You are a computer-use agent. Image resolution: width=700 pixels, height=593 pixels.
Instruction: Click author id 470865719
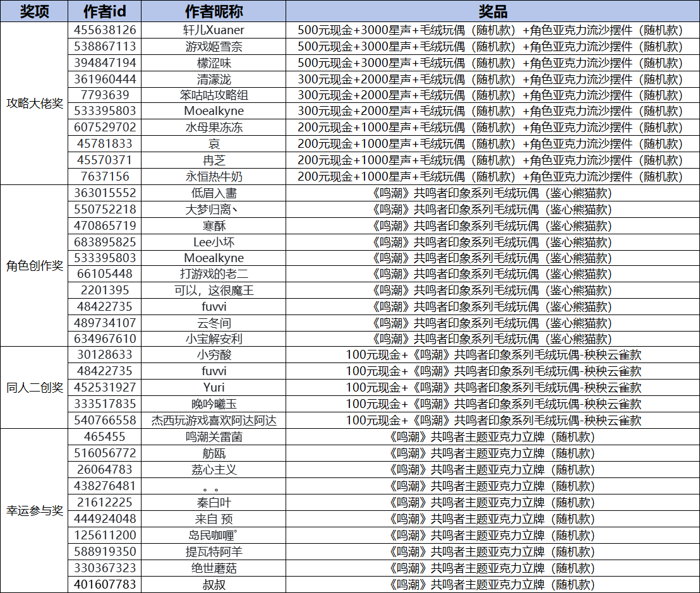point(105,226)
